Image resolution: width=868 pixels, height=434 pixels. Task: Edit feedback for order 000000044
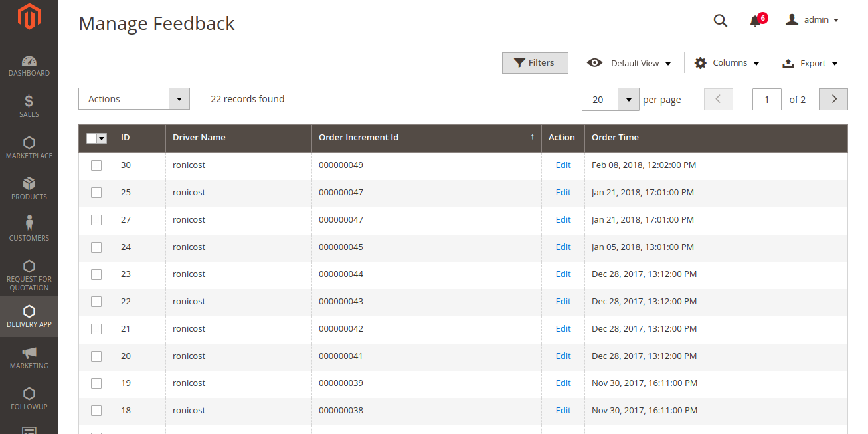[563, 274]
